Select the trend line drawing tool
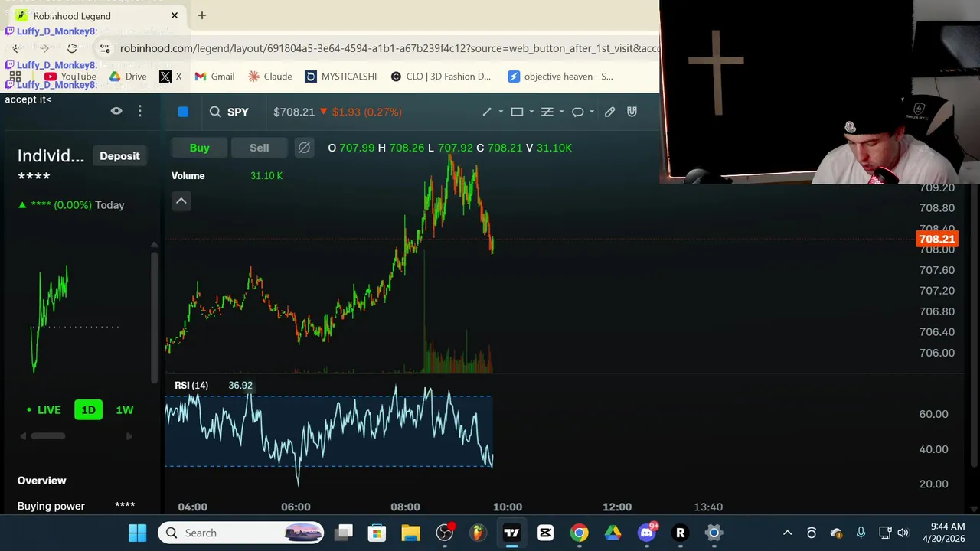The height and width of the screenshot is (551, 980). click(x=487, y=112)
